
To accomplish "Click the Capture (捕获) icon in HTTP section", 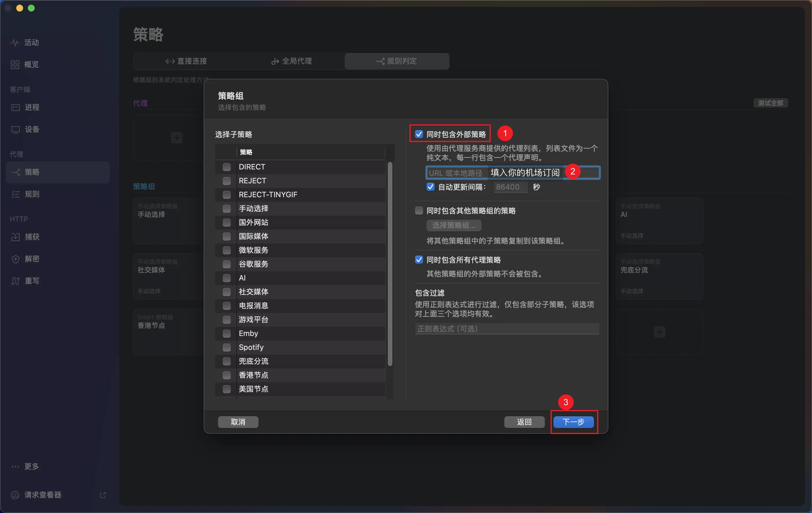I will [16, 237].
